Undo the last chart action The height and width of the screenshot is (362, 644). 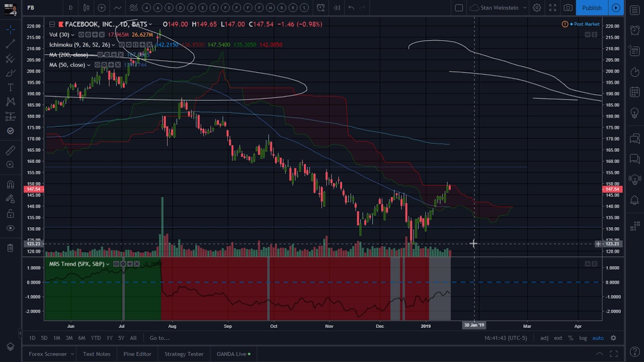[x=351, y=8]
